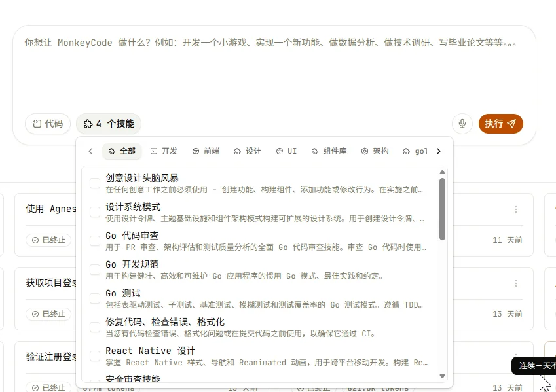Toggle the 4 个技能 skills dropdown
The width and height of the screenshot is (556, 392).
coord(109,124)
